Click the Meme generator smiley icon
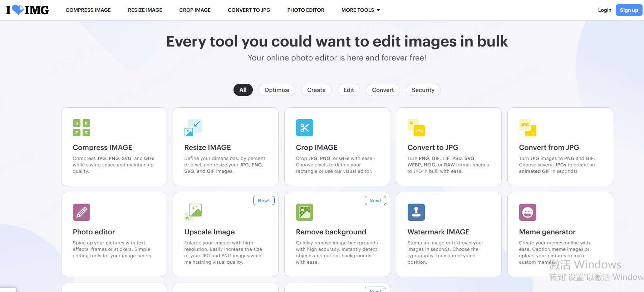The height and width of the screenshot is (292, 644). (x=528, y=212)
